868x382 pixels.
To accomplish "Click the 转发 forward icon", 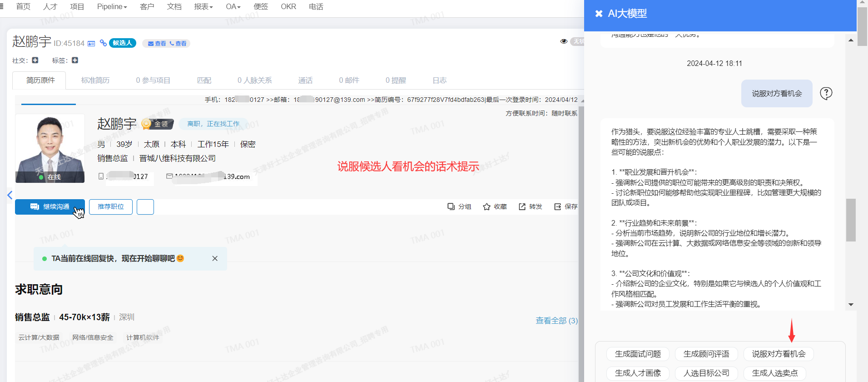I will point(522,206).
